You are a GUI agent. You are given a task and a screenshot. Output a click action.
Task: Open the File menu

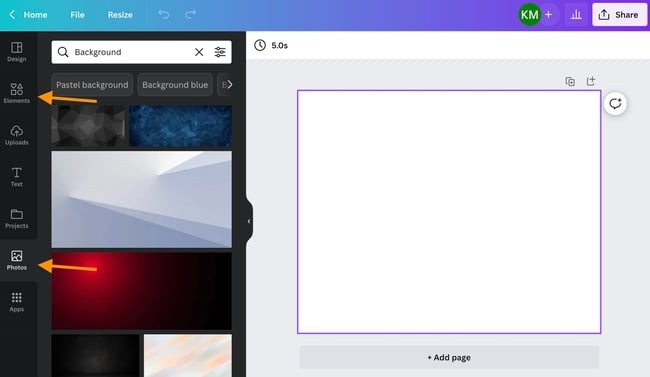tap(77, 15)
